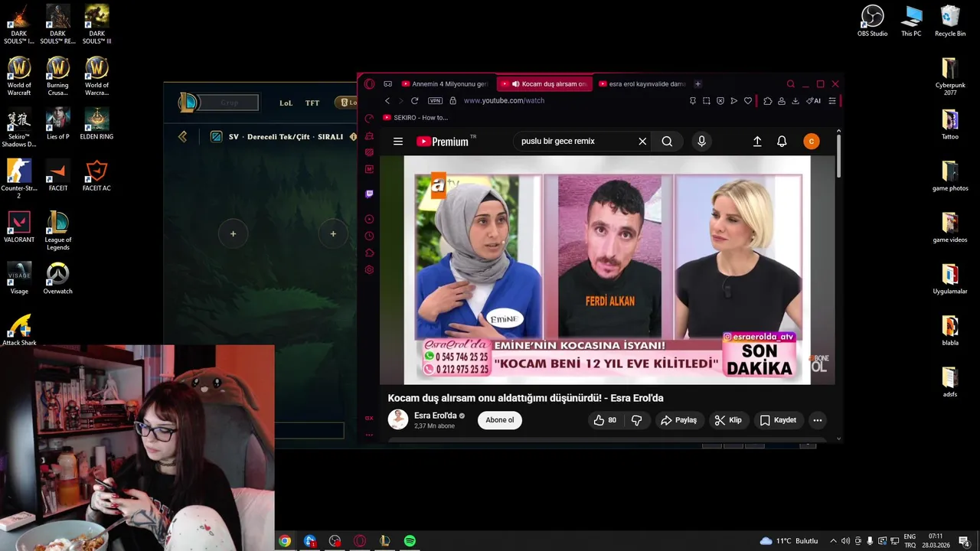The image size is (980, 551).
Task: Switch to 'Annemin 4 Milyonunu' tab
Action: (444, 84)
